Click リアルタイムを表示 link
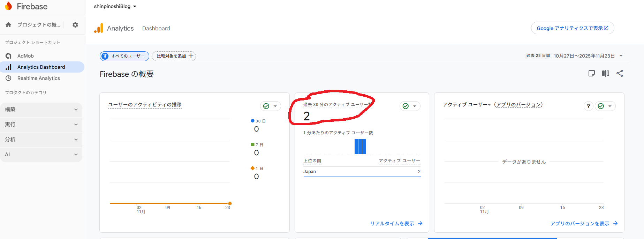The image size is (644, 239). (x=392, y=223)
